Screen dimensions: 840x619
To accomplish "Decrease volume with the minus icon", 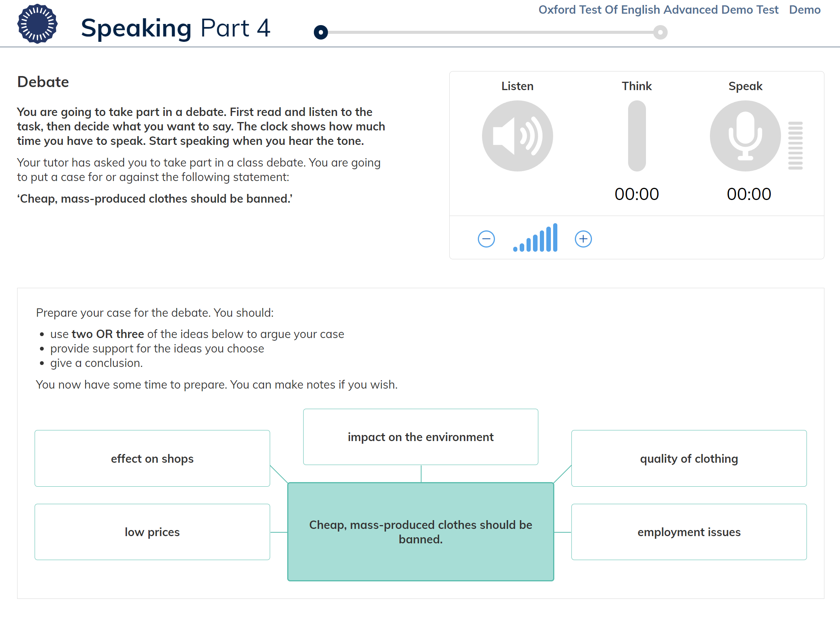I will pyautogui.click(x=486, y=239).
